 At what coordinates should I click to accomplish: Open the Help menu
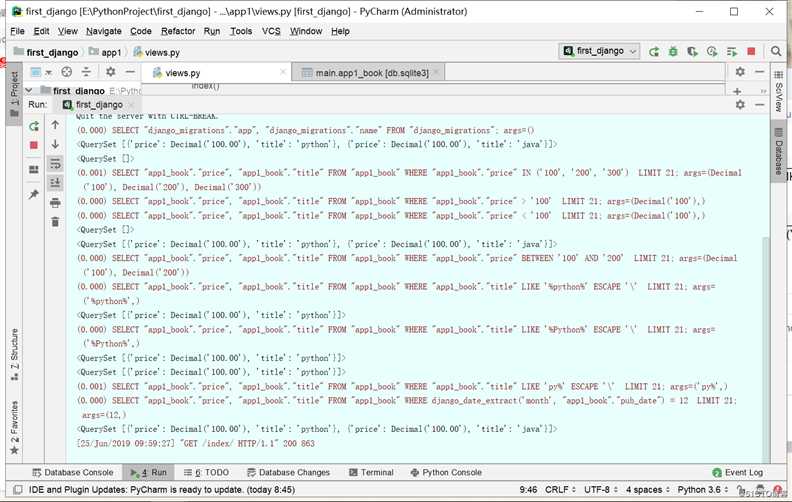(340, 31)
